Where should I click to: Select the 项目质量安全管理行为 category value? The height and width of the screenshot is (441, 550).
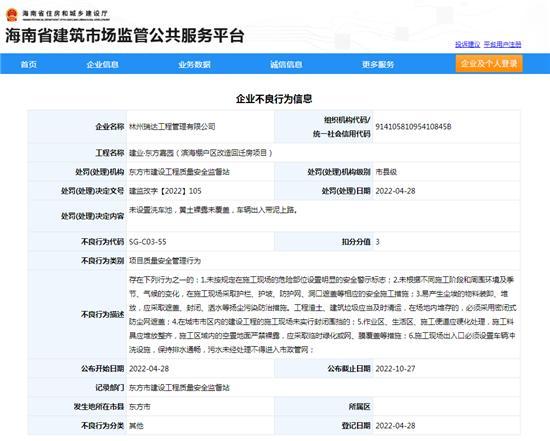coord(165,261)
